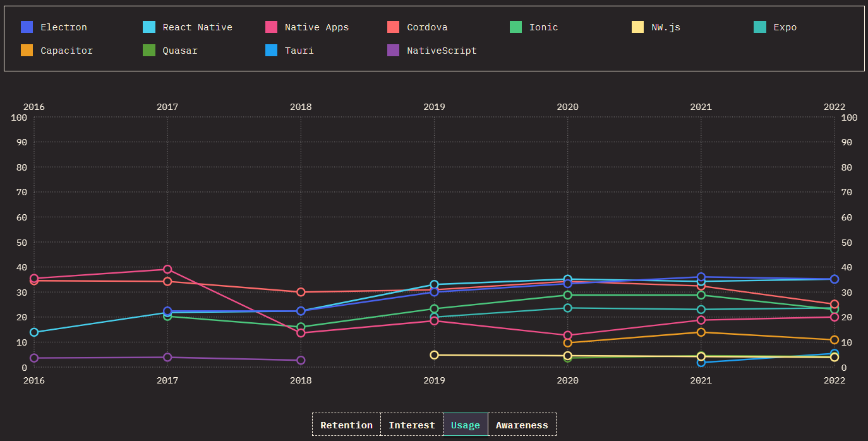Select the Ionic 2021 data point
Viewport: 868px width, 441px height.
701,295
